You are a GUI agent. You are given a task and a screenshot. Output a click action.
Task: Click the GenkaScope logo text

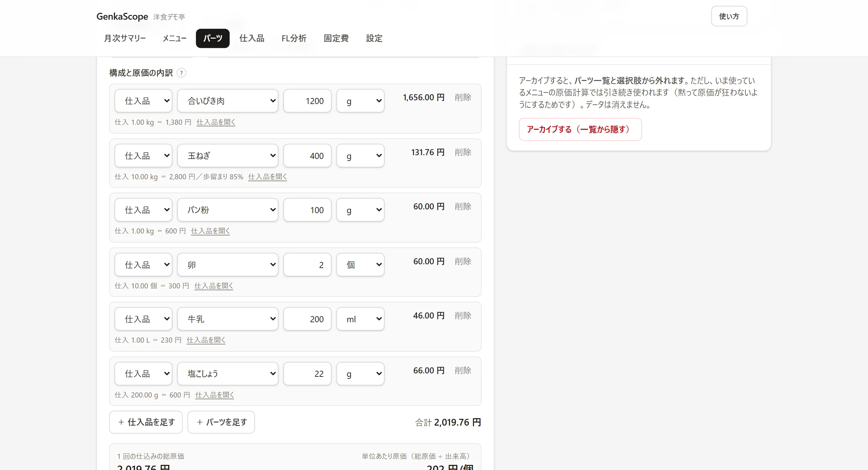122,16
